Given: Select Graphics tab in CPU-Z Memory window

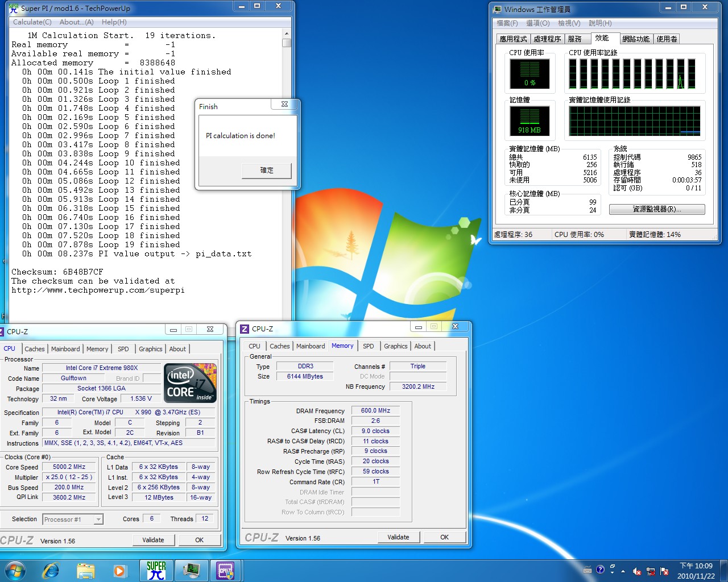Looking at the screenshot, I should (x=396, y=346).
